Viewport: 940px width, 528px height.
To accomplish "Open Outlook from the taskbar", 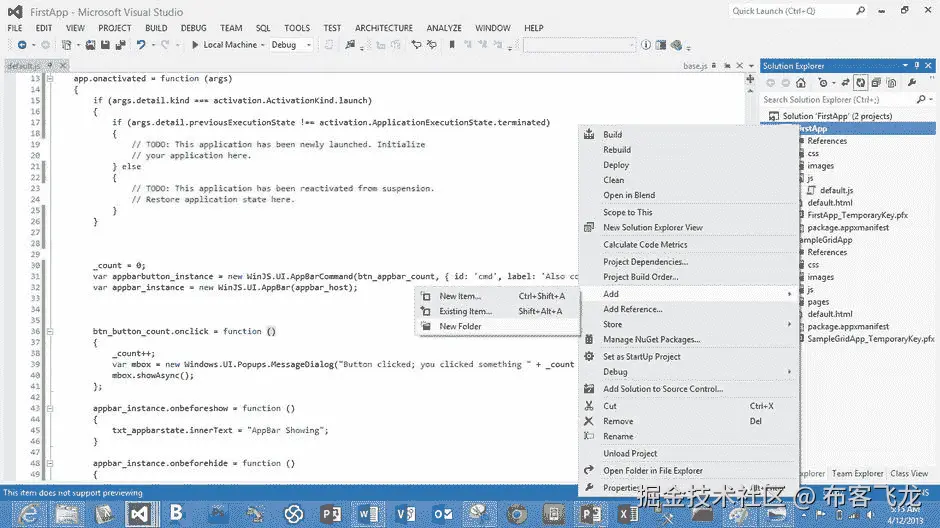I will pyautogui.click(x=443, y=514).
